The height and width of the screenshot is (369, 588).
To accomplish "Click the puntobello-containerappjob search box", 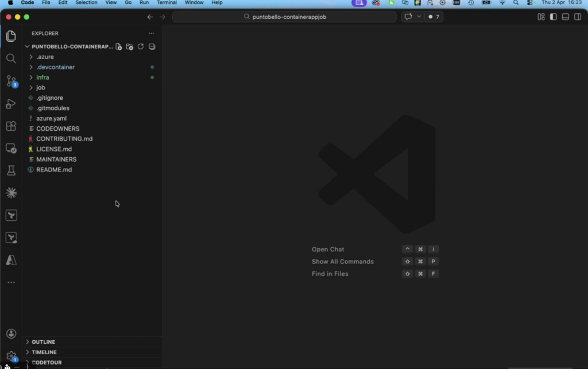I will (x=284, y=17).
